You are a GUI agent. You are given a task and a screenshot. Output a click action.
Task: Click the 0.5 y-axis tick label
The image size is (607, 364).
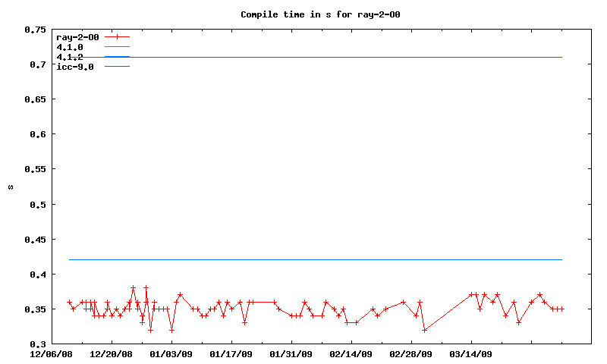tap(38, 204)
